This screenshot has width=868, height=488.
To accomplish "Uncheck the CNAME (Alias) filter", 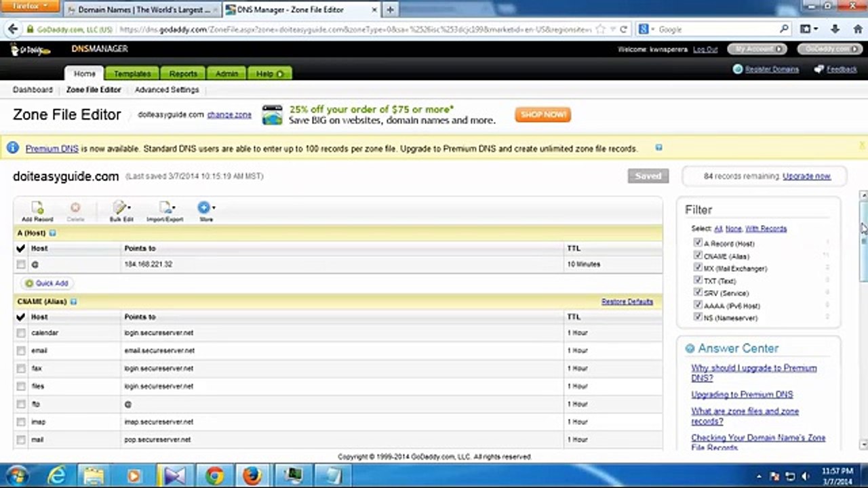I will (698, 256).
